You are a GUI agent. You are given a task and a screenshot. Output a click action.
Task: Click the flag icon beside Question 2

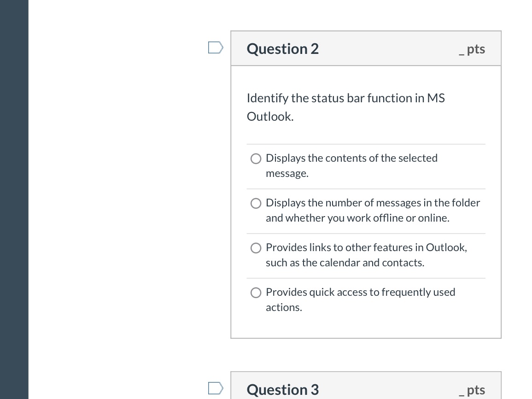click(215, 47)
